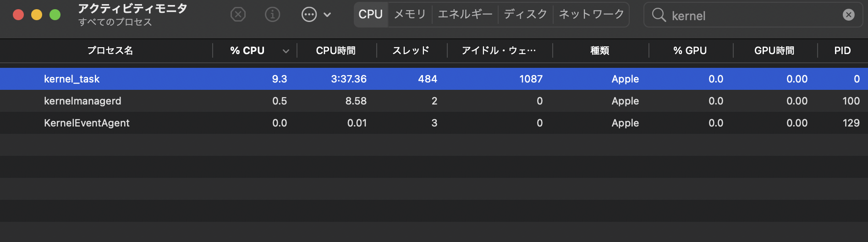Expand the chevron beside the ellipsis button
868x242 pixels.
click(x=327, y=15)
